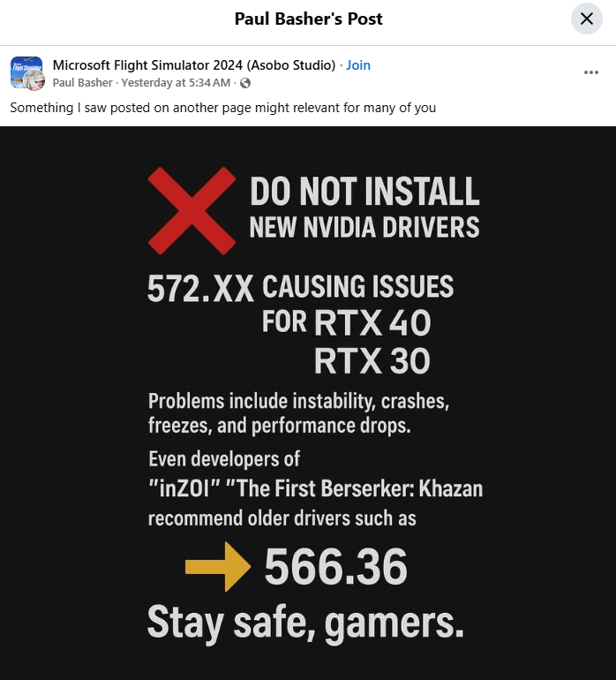Click the 'Stay safe, gamers.' text

[x=305, y=623]
